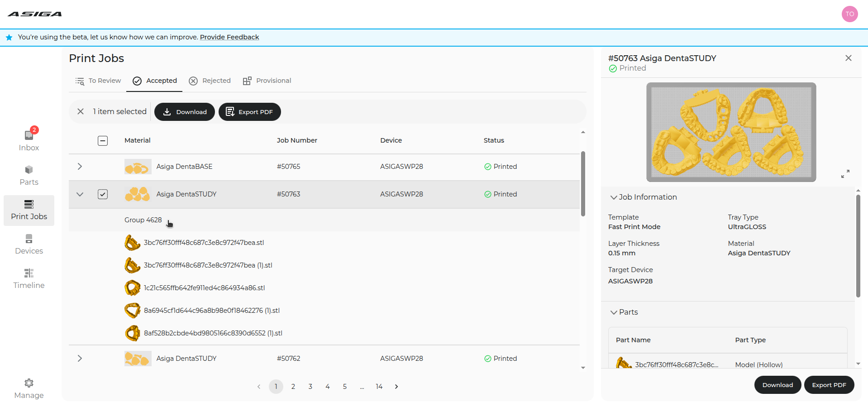Click Download in the details panel footer
Viewport: 868px width, 407px height.
[777, 385]
